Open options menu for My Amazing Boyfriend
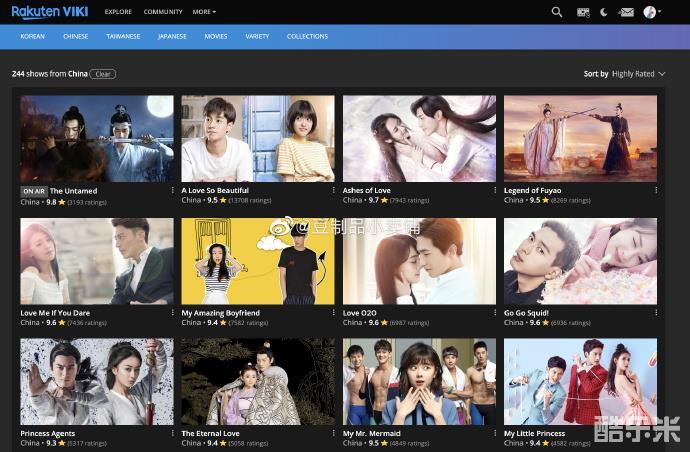The height and width of the screenshot is (452, 690). (x=334, y=312)
